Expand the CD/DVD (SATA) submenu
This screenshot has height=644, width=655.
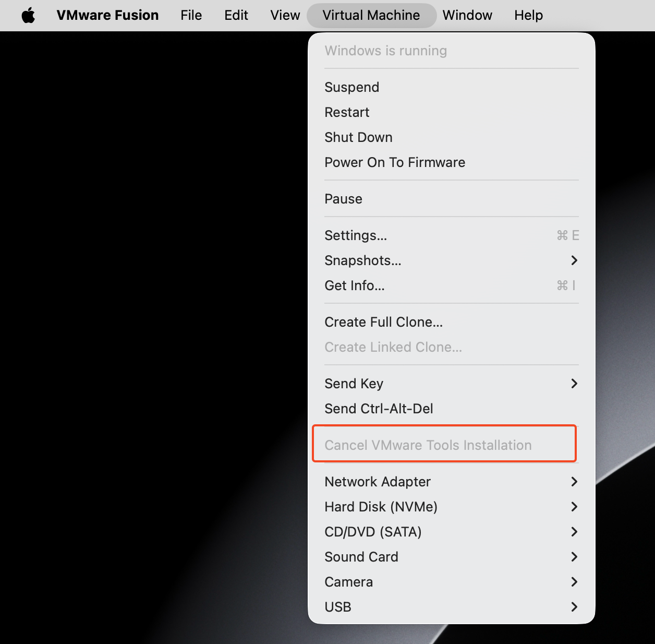(x=452, y=532)
